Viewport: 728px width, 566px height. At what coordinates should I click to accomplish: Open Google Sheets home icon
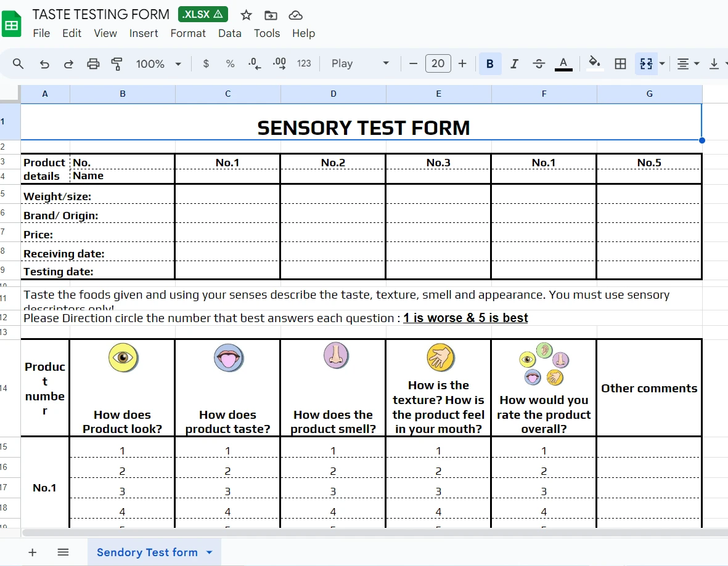coord(11,24)
